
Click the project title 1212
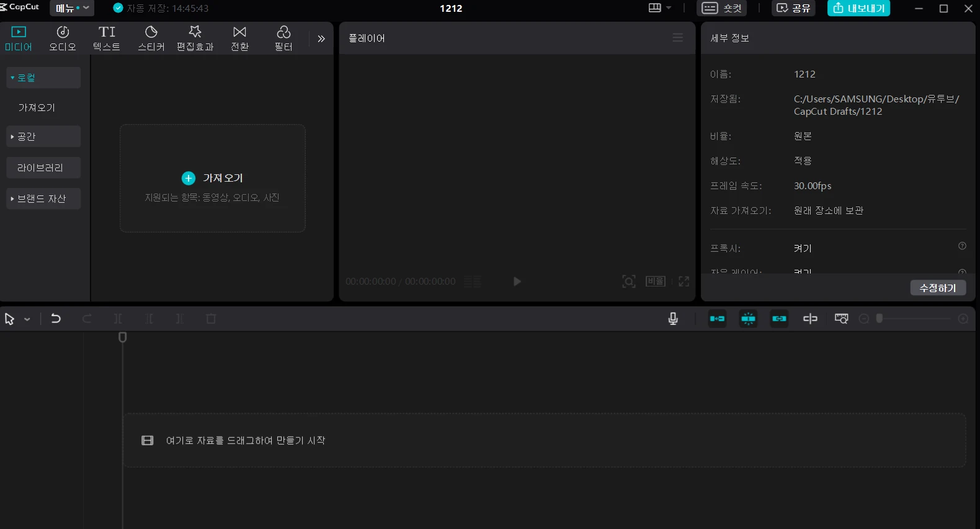tap(451, 8)
